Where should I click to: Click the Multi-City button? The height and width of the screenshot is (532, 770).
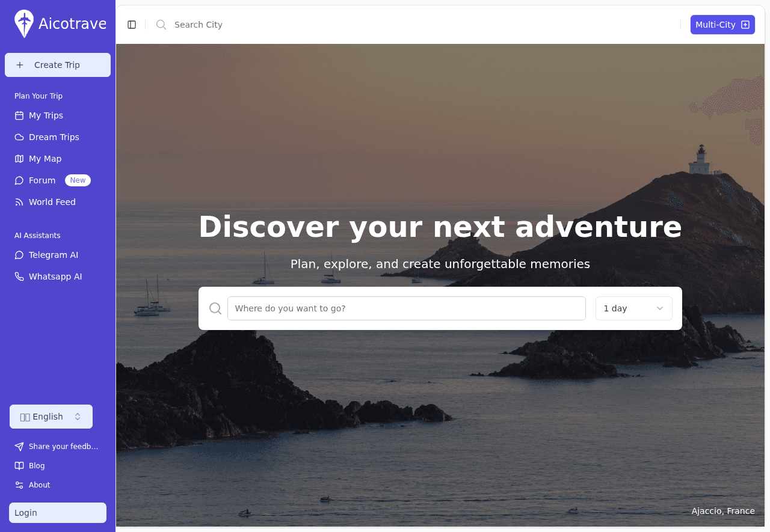pos(722,25)
